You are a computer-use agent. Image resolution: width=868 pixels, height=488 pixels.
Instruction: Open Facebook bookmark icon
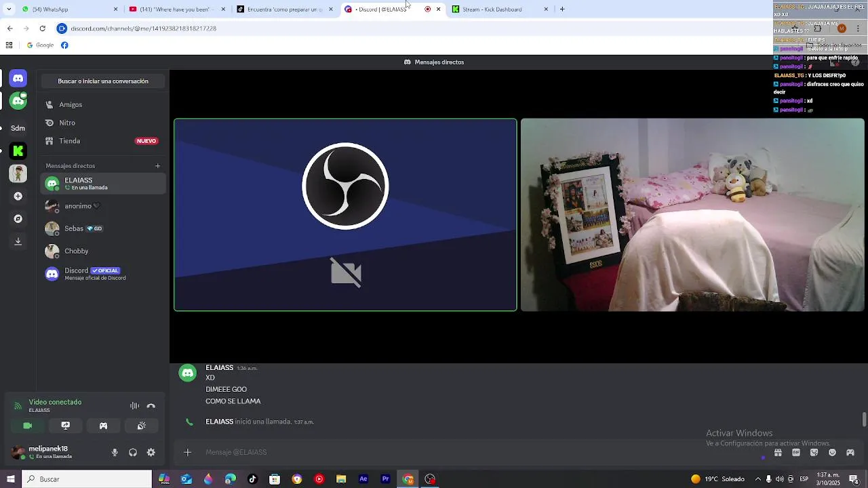point(64,45)
